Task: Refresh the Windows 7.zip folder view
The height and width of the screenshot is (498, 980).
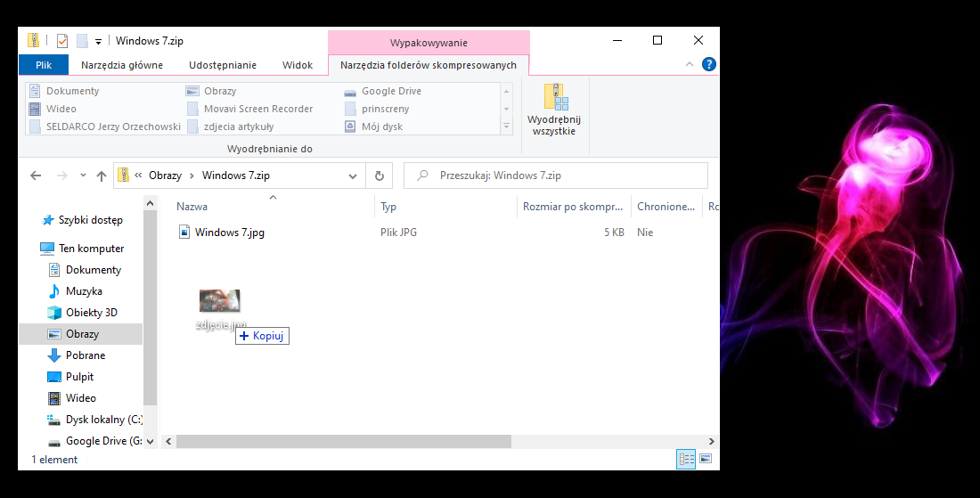Action: click(x=380, y=176)
